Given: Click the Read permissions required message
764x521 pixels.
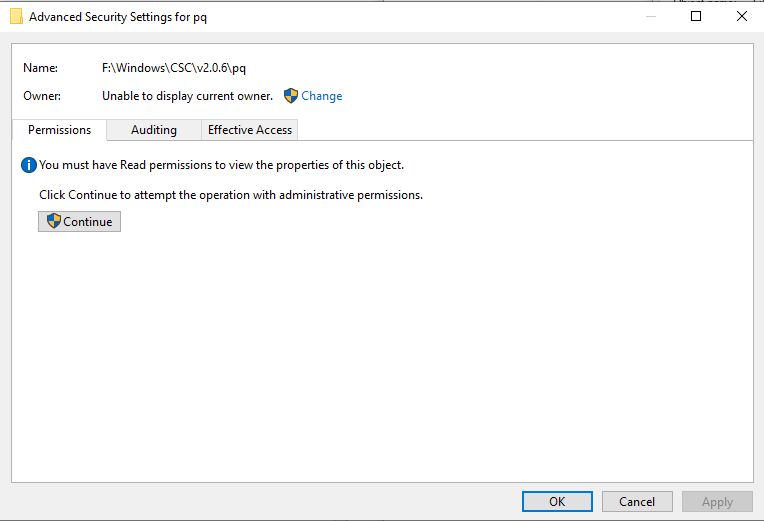Looking at the screenshot, I should point(221,165).
